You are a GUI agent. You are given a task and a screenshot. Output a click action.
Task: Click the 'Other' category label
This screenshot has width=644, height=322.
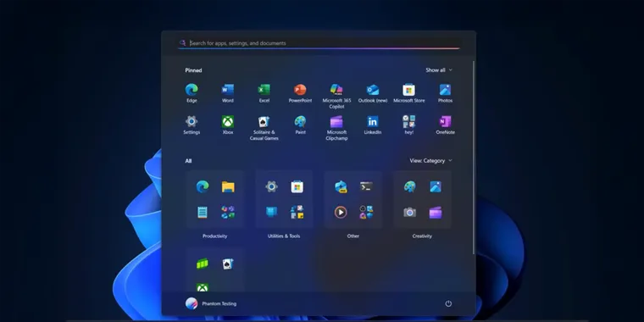(353, 236)
